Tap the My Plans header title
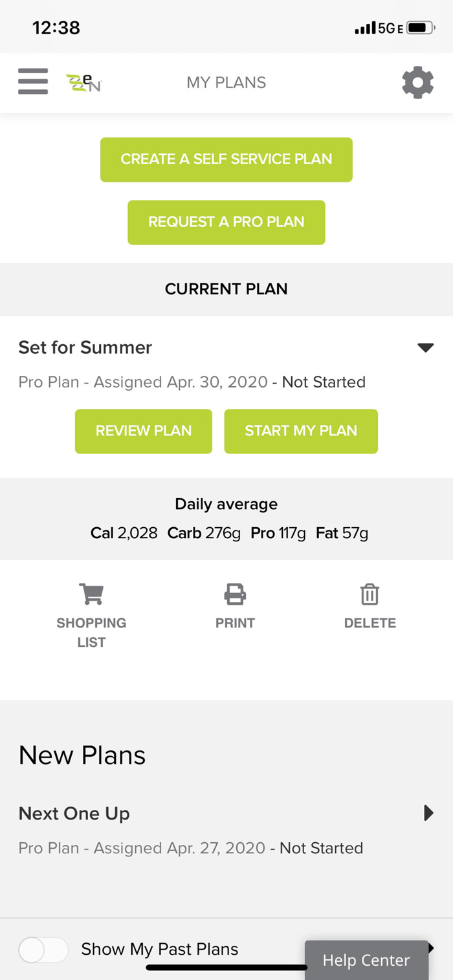This screenshot has height=980, width=453. [226, 83]
